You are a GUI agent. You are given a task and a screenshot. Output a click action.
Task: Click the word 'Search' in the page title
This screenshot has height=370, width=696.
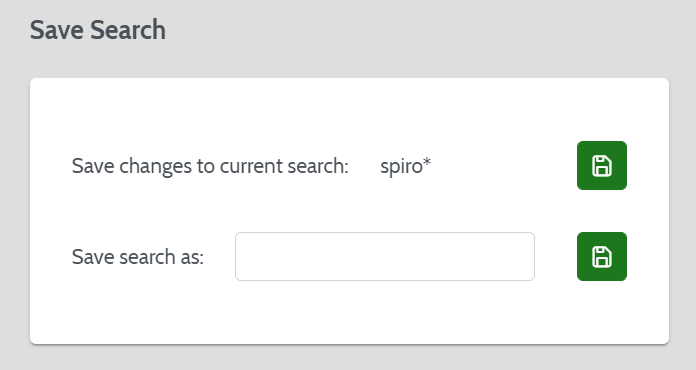128,30
